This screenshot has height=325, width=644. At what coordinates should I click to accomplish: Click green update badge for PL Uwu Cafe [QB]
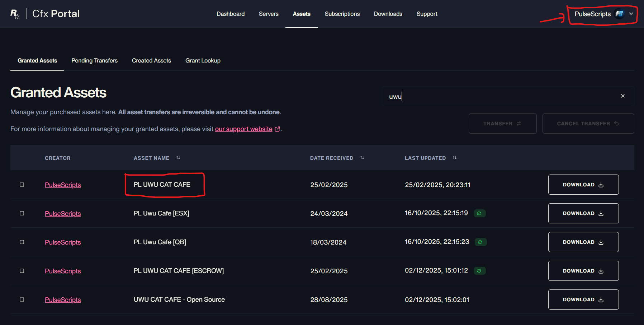tap(480, 242)
